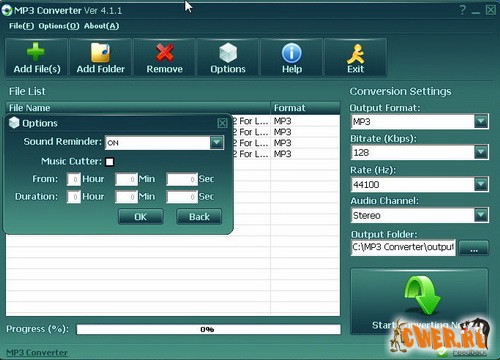Click the progress bar showing 0%
The height and width of the screenshot is (360, 500).
click(209, 329)
